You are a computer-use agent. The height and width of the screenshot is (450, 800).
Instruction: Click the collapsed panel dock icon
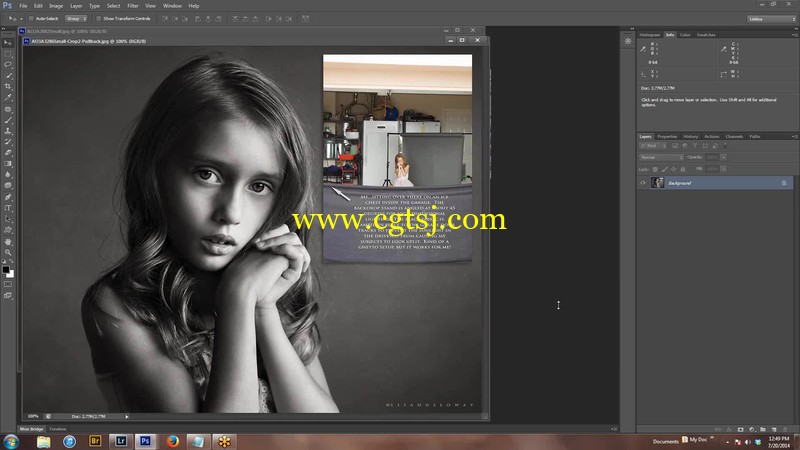point(628,41)
